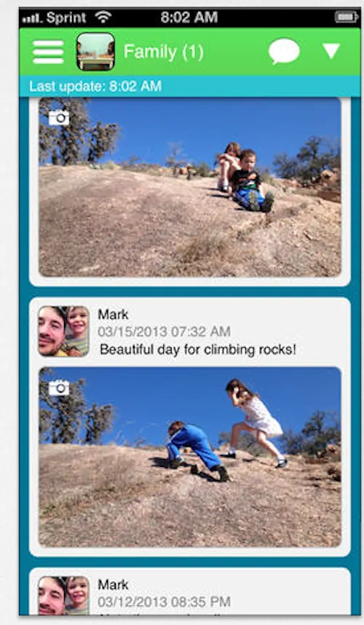Tap the battery icon in status bar
This screenshot has height=625, width=364.
[x=346, y=17]
